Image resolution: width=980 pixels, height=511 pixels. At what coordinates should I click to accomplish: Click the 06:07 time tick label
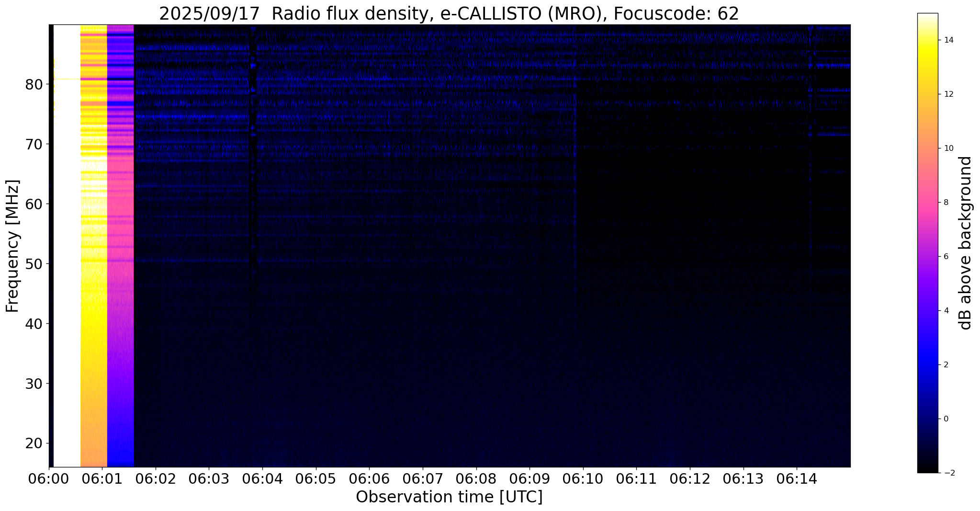coord(423,478)
